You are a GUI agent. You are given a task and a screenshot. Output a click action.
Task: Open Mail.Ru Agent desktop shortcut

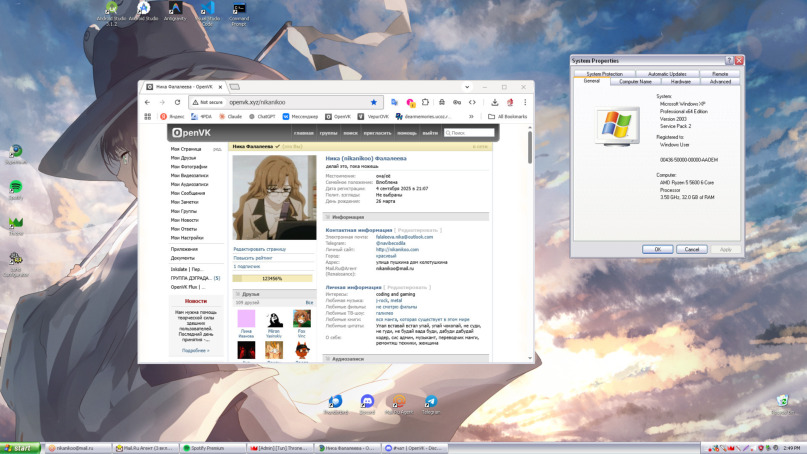399,404
